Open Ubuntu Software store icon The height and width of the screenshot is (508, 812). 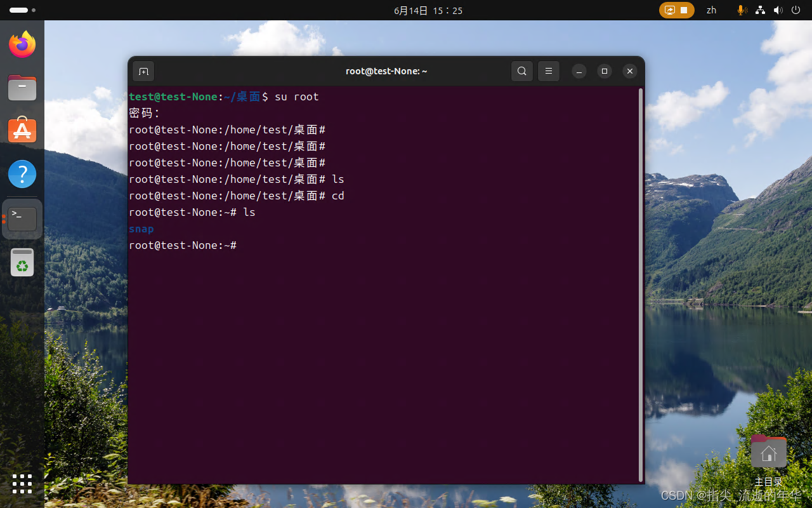point(22,130)
